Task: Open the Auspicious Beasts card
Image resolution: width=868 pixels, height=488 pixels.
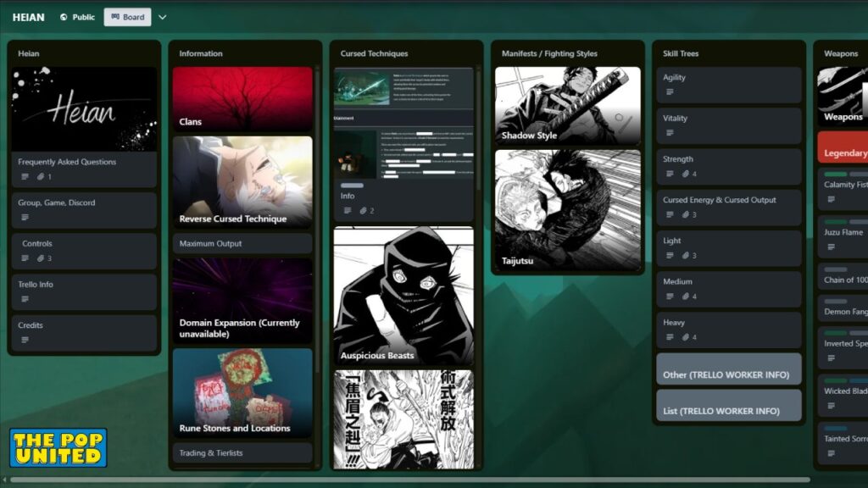Action: coord(403,296)
